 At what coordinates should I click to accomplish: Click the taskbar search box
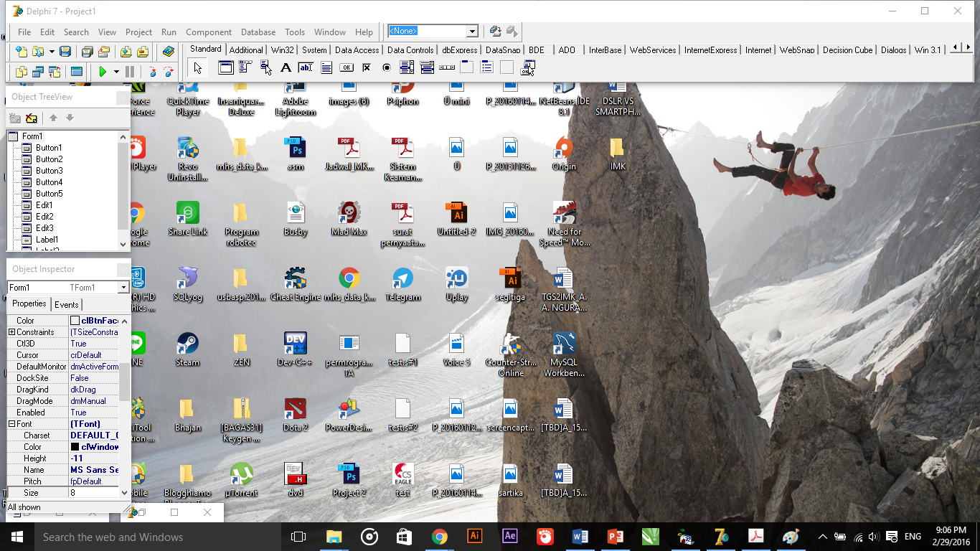pyautogui.click(x=158, y=537)
